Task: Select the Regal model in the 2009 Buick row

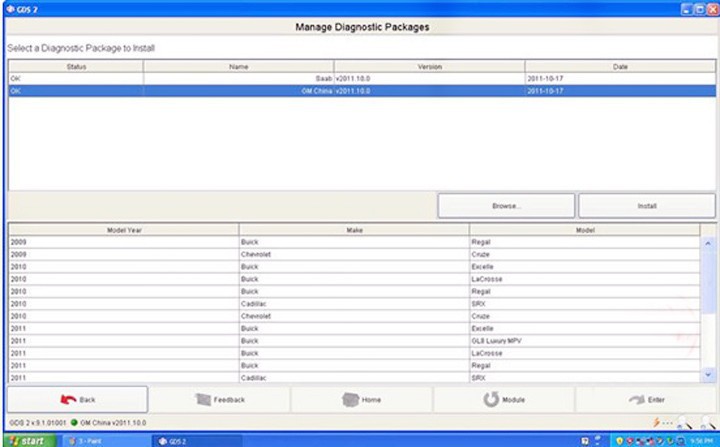Action: tap(585, 242)
